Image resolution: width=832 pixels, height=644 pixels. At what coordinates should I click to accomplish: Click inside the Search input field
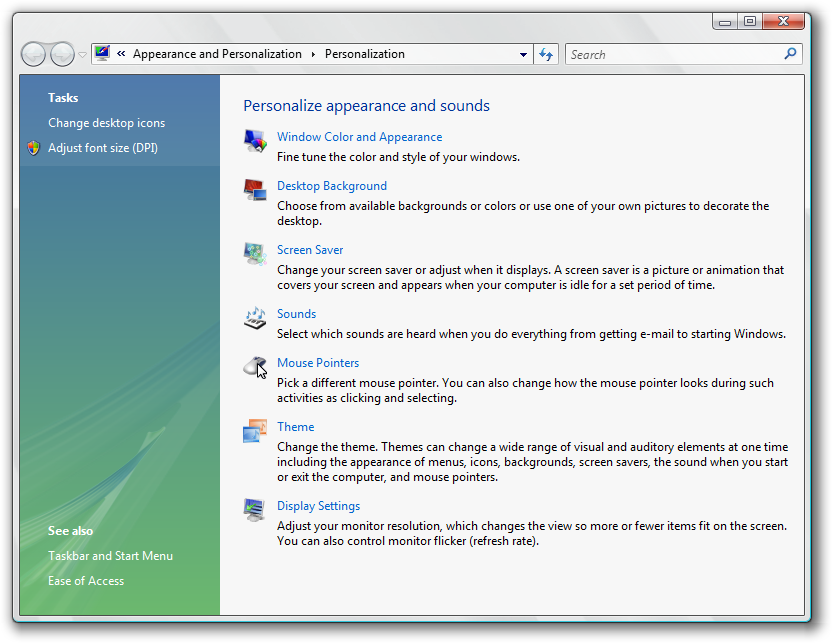pyautogui.click(x=670, y=55)
